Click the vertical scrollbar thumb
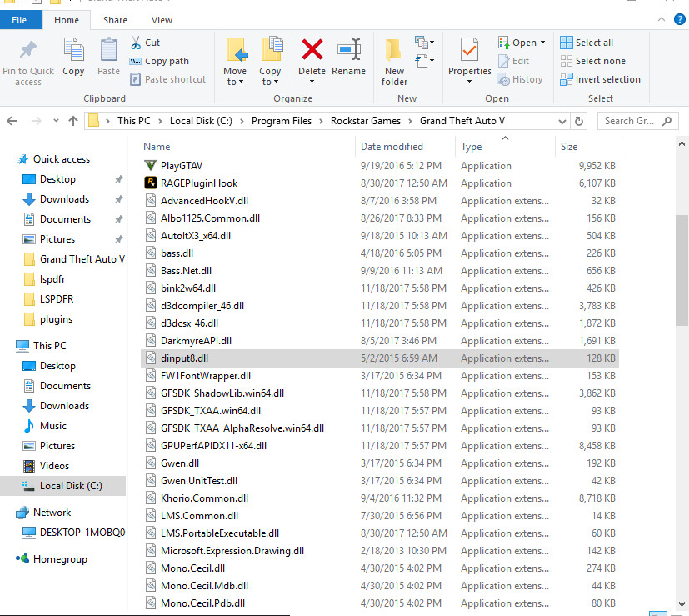The image size is (689, 616). coord(682,270)
